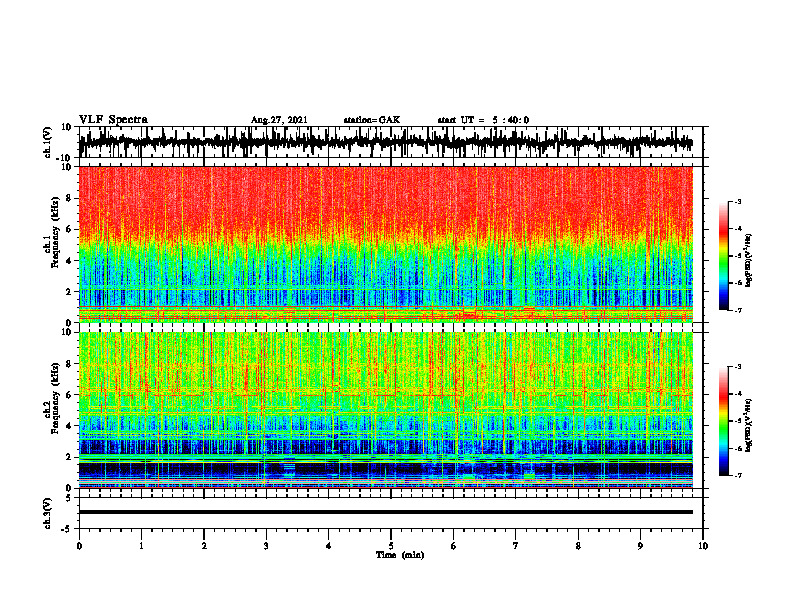Click the "-5" tick on ch.3(V) axis
The height and width of the screenshot is (612, 792).
67,529
